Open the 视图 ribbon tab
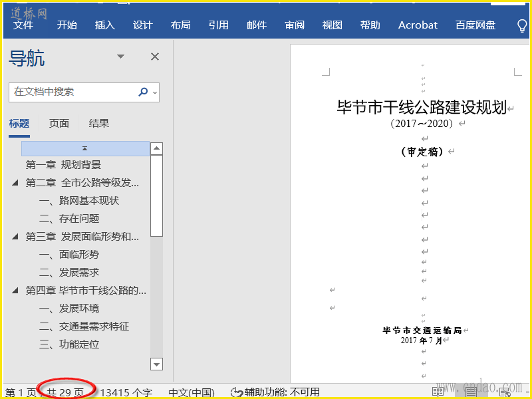This screenshot has width=532, height=399. [332, 25]
